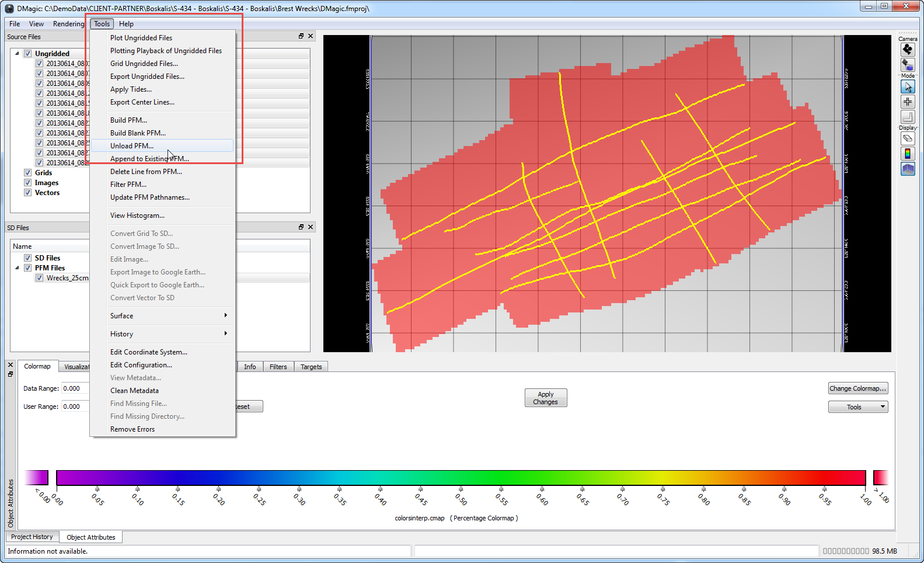The height and width of the screenshot is (563, 924).
Task: Collapse the PFM Files tree node
Action: pyautogui.click(x=17, y=268)
